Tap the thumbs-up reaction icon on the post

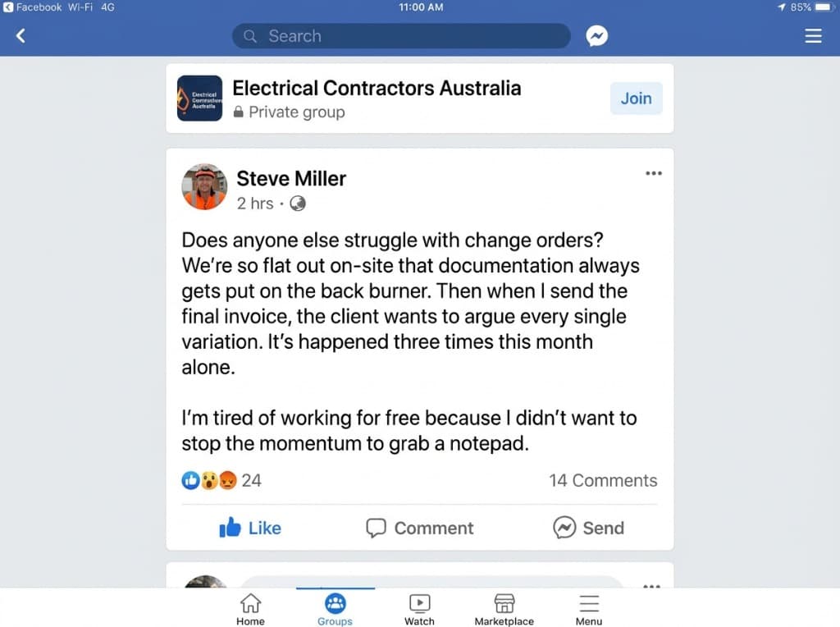pyautogui.click(x=190, y=480)
